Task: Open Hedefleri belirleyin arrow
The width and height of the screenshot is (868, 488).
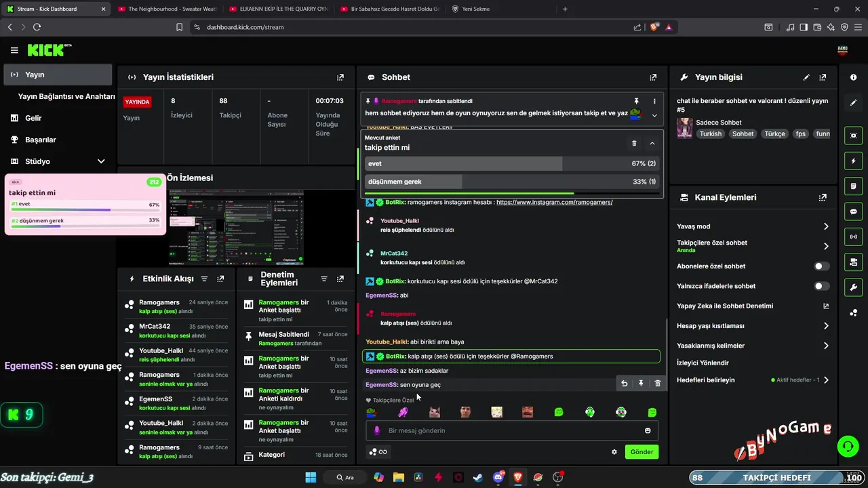Action: click(826, 380)
